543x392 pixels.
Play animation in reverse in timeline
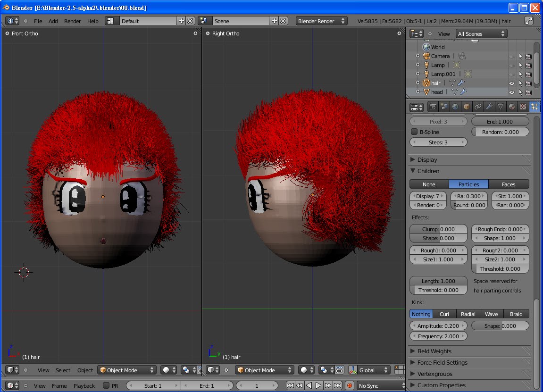click(309, 385)
